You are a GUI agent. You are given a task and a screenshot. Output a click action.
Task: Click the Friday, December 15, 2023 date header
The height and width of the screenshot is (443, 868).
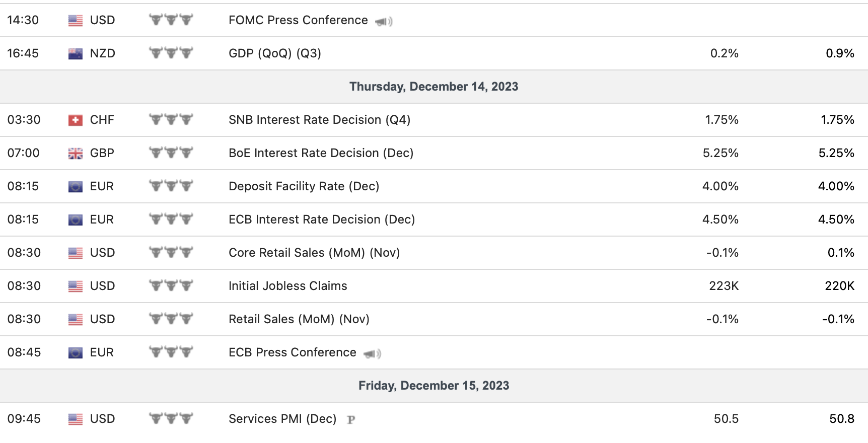(433, 386)
